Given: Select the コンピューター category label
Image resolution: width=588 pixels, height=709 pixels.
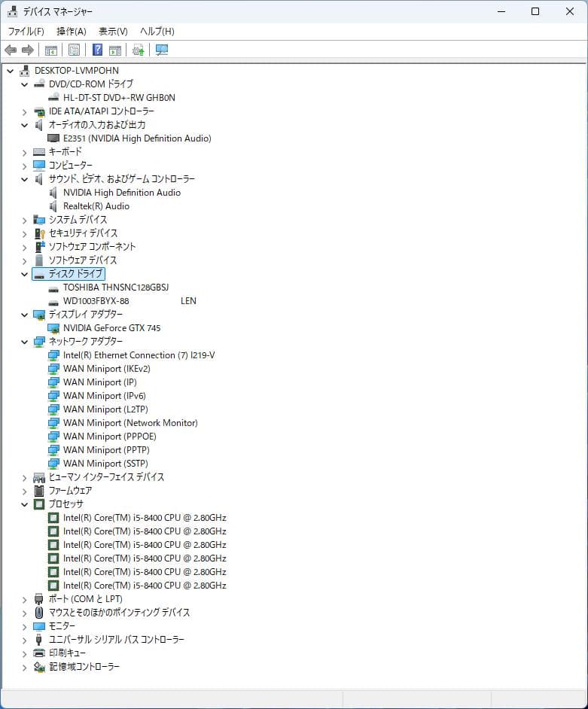Looking at the screenshot, I should (x=71, y=166).
